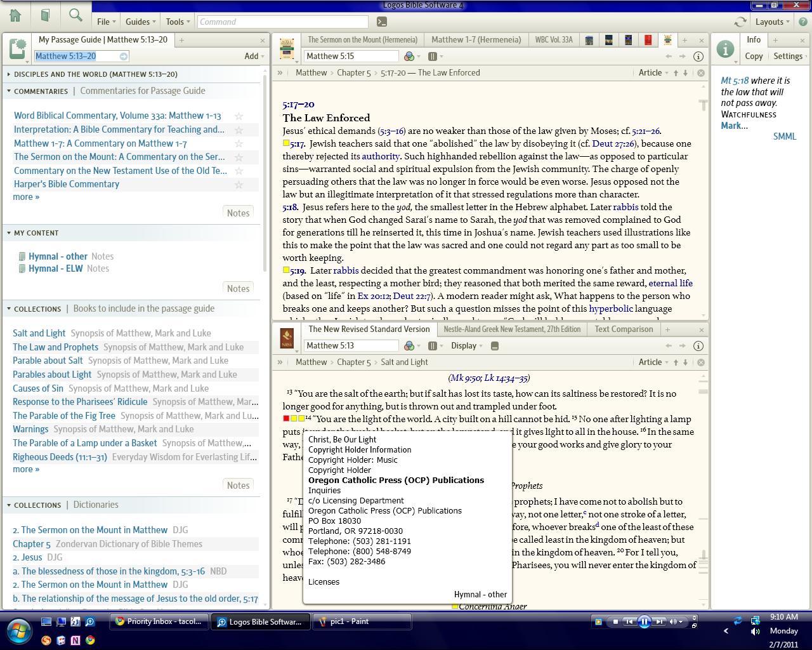Show resource information for the NRSV panel
The width and height of the screenshot is (812, 650).
coord(698,345)
